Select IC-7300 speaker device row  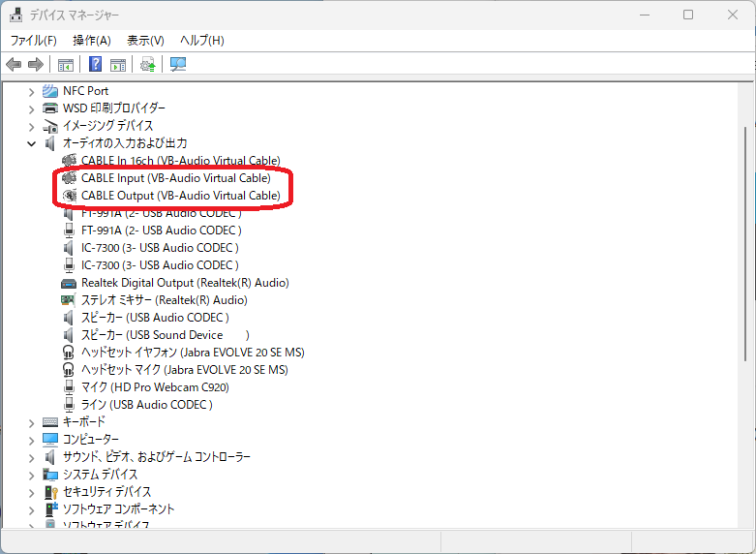pos(160,248)
